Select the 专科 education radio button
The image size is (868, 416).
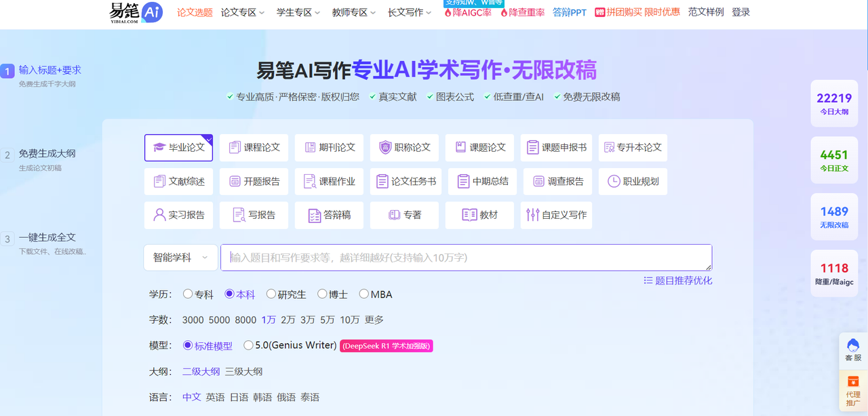click(188, 294)
